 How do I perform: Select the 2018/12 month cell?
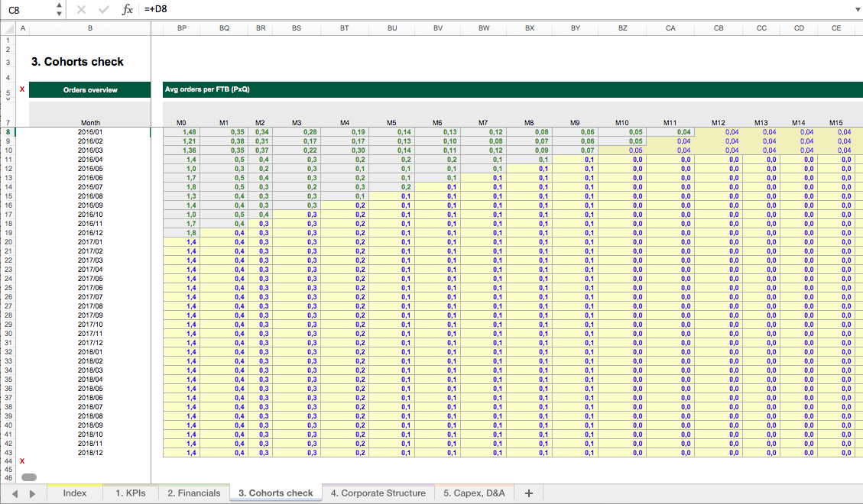point(89,453)
